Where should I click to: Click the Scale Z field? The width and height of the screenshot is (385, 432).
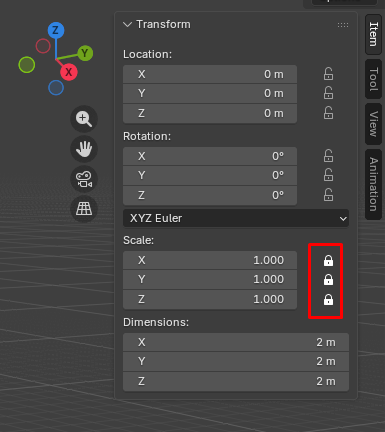[x=210, y=299]
